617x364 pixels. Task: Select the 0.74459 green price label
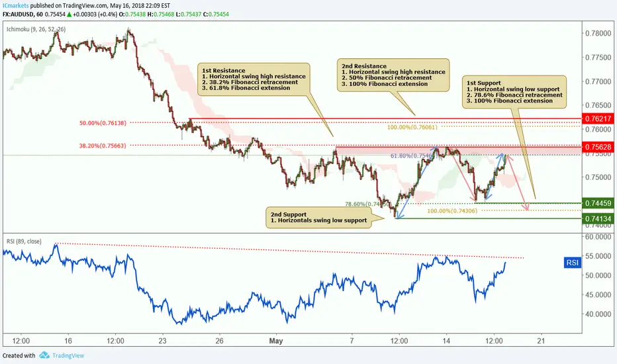click(x=598, y=203)
